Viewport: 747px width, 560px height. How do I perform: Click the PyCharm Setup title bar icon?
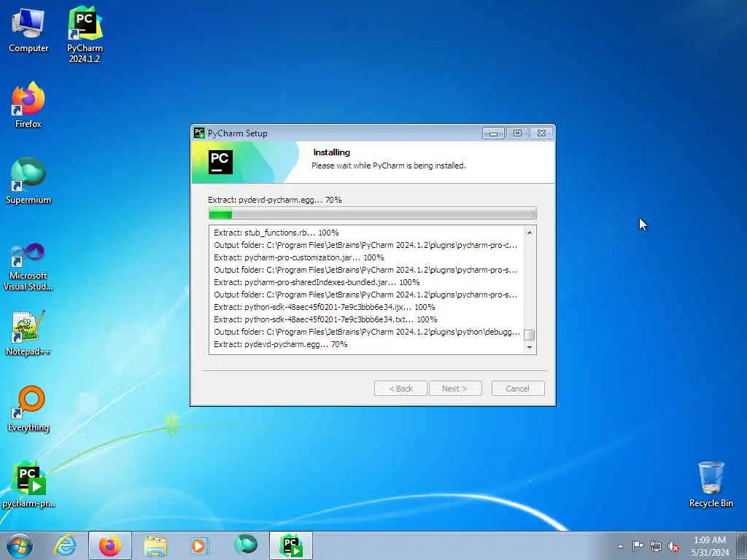click(x=199, y=133)
